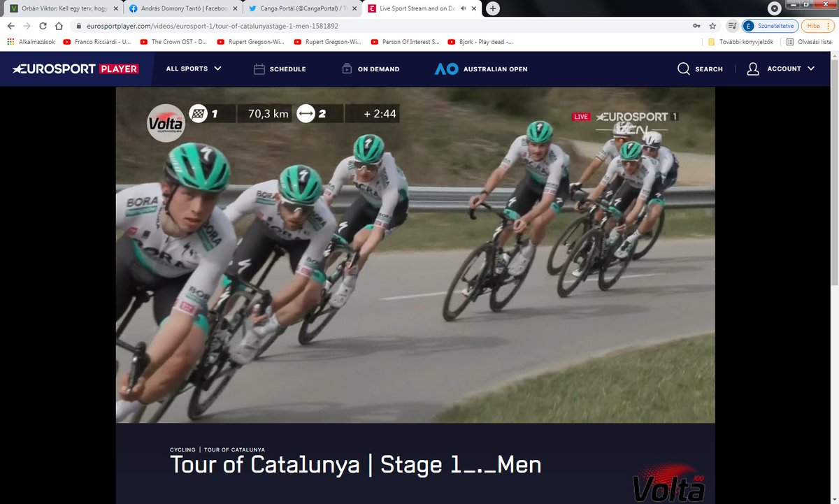The image size is (839, 504).
Task: Open The Crown OST bookmark
Action: click(x=173, y=42)
